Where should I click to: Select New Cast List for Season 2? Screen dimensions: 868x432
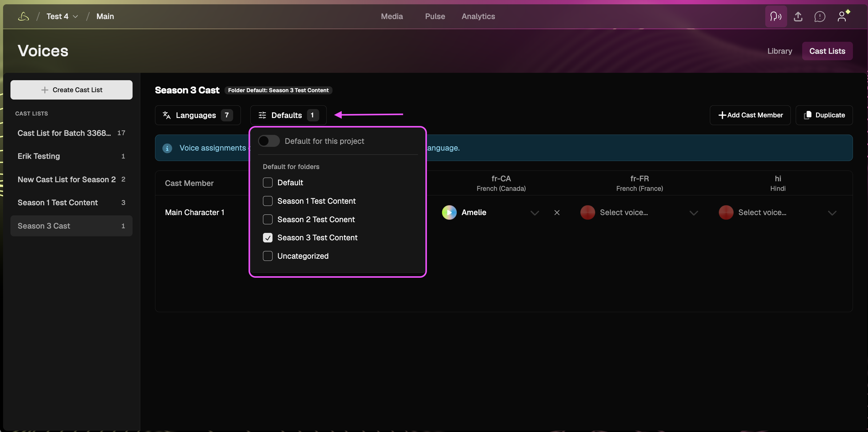click(x=71, y=179)
